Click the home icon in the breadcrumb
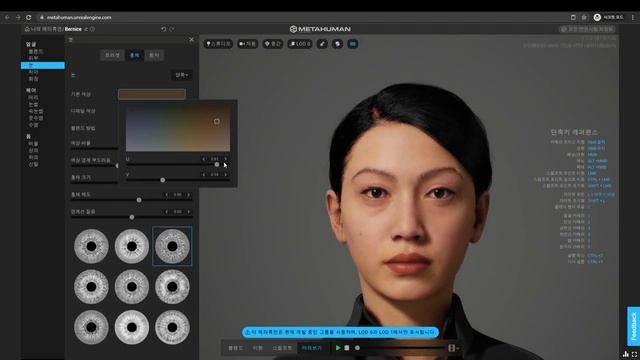This screenshot has width=640, height=360. point(27,29)
